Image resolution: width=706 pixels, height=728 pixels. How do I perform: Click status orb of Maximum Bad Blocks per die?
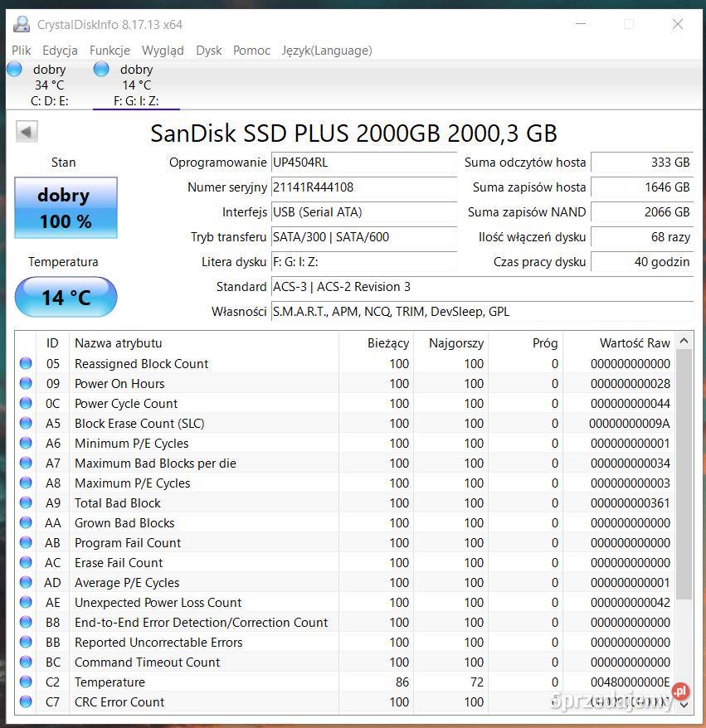click(26, 463)
